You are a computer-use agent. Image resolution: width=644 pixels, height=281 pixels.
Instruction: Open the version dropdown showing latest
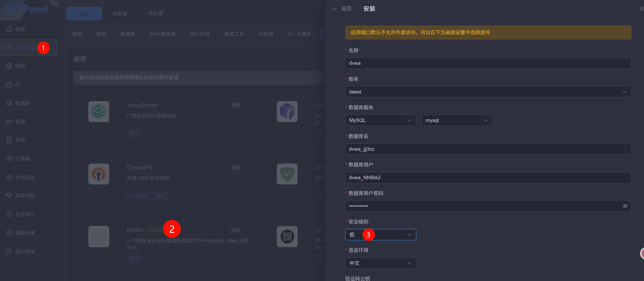click(488, 92)
